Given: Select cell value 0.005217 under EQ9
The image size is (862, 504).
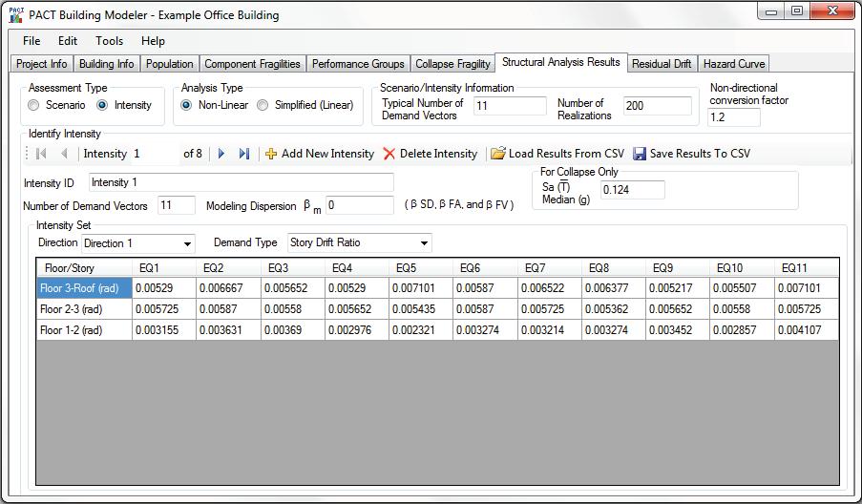Looking at the screenshot, I should [x=678, y=288].
